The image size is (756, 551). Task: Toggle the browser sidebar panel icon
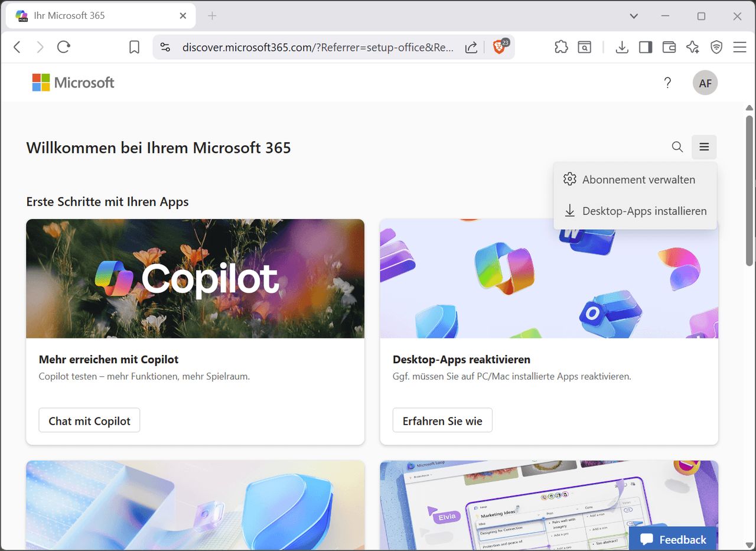coord(646,47)
